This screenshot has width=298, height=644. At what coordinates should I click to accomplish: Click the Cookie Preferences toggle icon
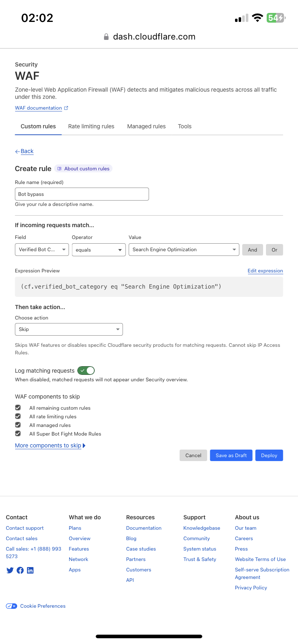[x=11, y=606]
